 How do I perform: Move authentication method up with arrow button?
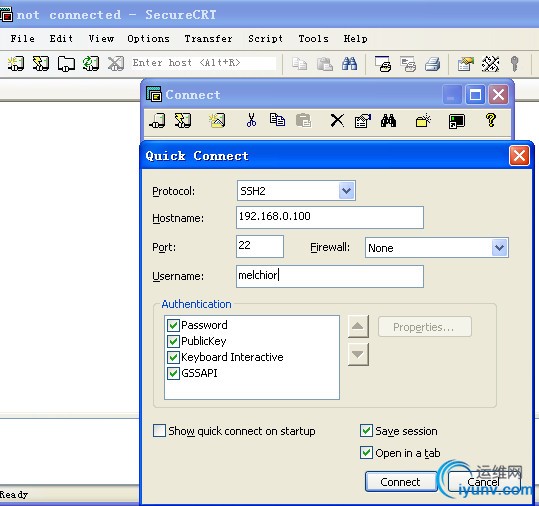click(x=358, y=326)
